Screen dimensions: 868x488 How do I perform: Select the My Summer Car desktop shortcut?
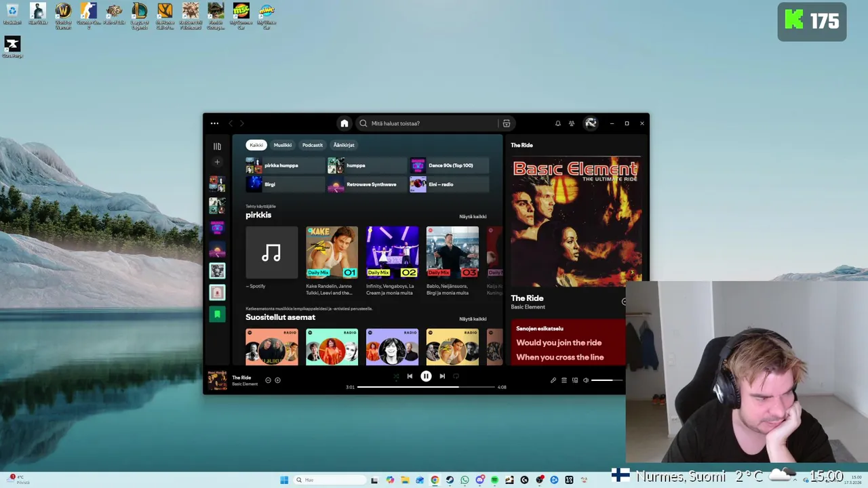241,15
